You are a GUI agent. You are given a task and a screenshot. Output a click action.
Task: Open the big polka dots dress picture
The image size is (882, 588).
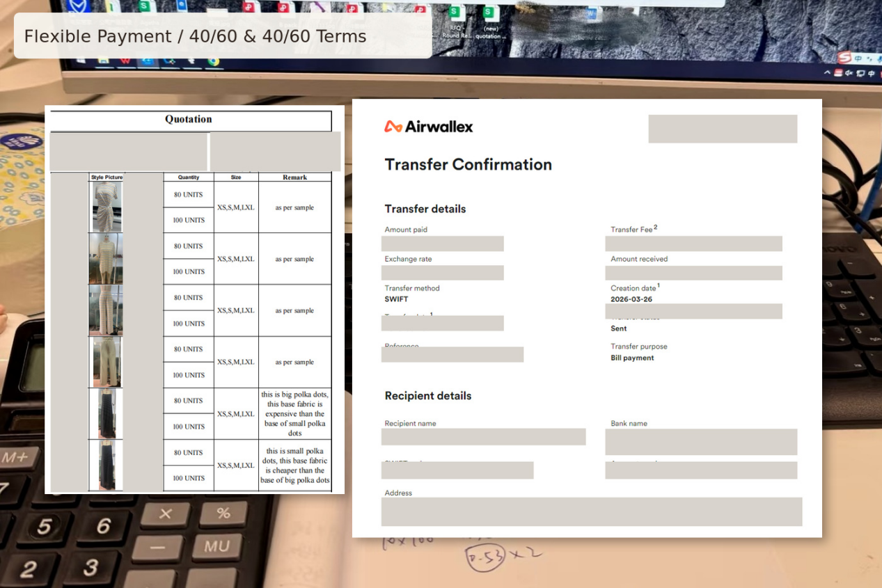(x=107, y=413)
